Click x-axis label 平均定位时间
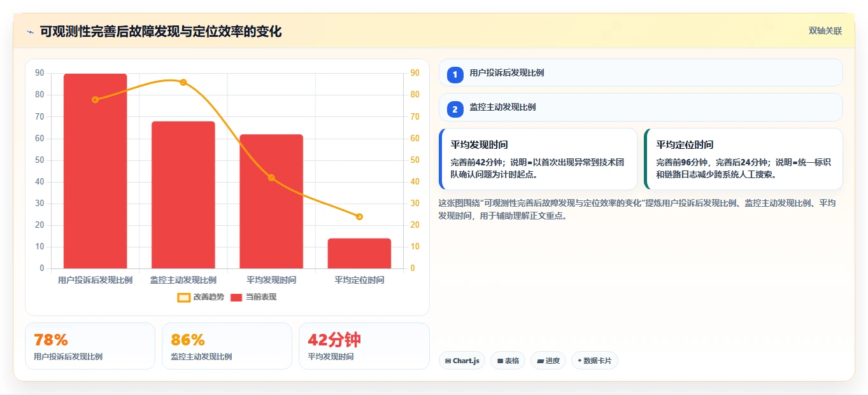The width and height of the screenshot is (868, 395). [x=359, y=280]
